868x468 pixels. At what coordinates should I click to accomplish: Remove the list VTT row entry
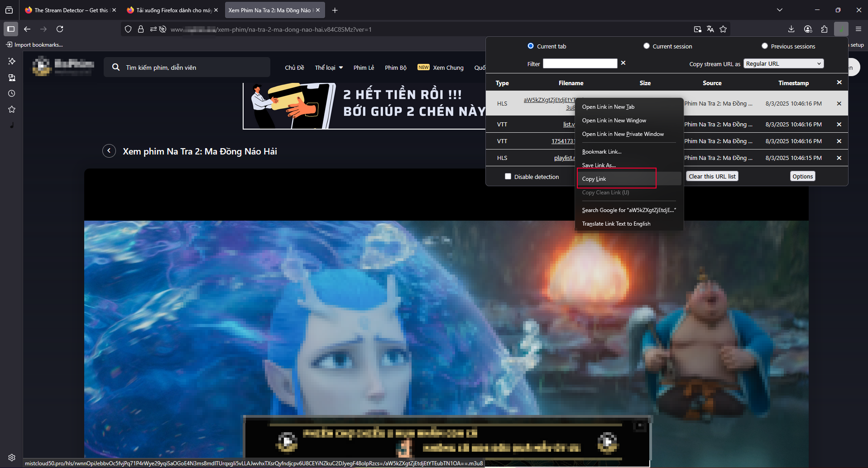pos(839,124)
